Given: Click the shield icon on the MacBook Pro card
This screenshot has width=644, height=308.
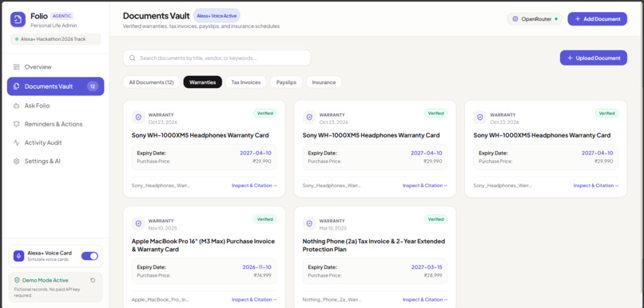Looking at the screenshot, I should point(138,223).
